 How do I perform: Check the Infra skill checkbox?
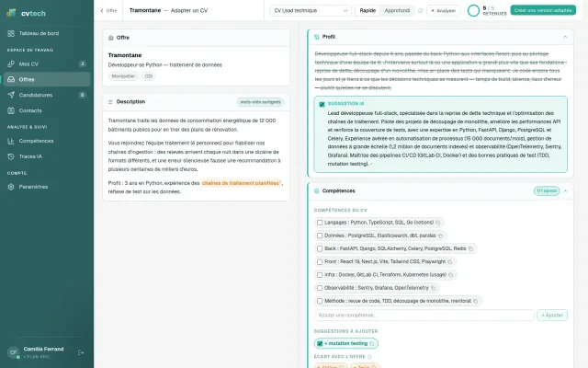(320, 275)
